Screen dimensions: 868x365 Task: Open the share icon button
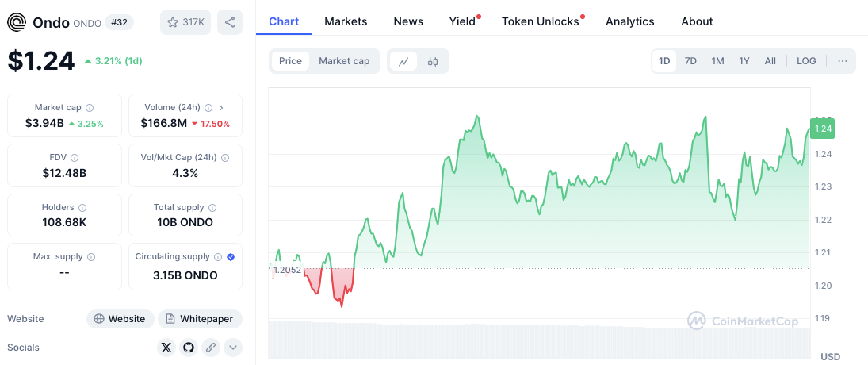pyautogui.click(x=230, y=22)
